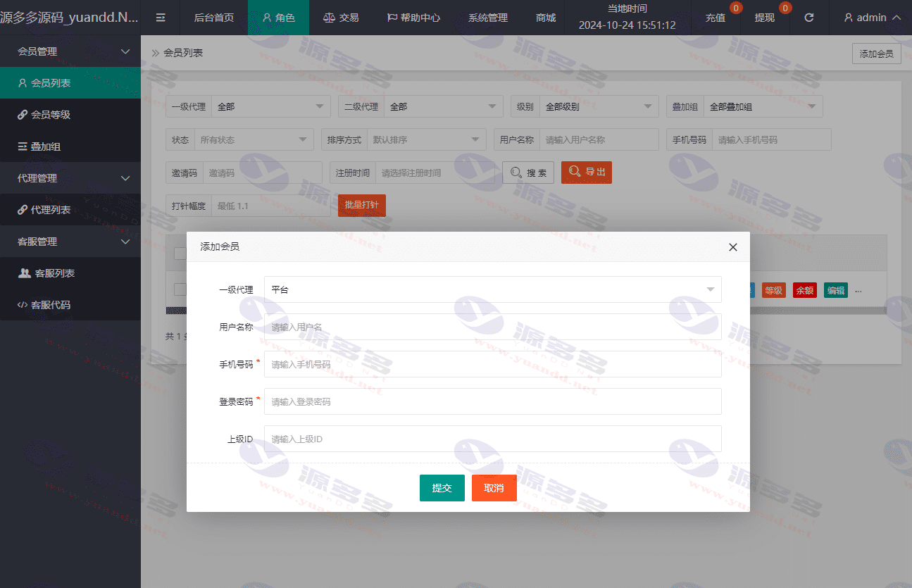Open the 提现 notifications
Image resolution: width=912 pixels, height=588 pixels.
765,18
